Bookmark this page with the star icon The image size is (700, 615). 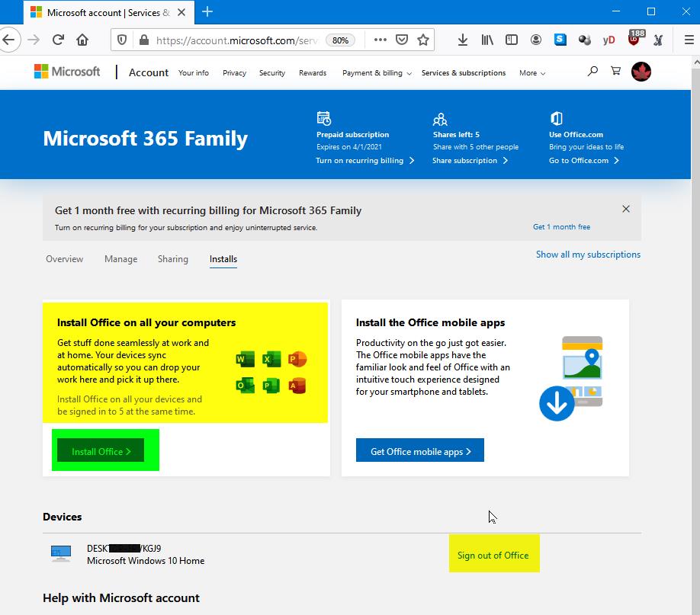(422, 40)
